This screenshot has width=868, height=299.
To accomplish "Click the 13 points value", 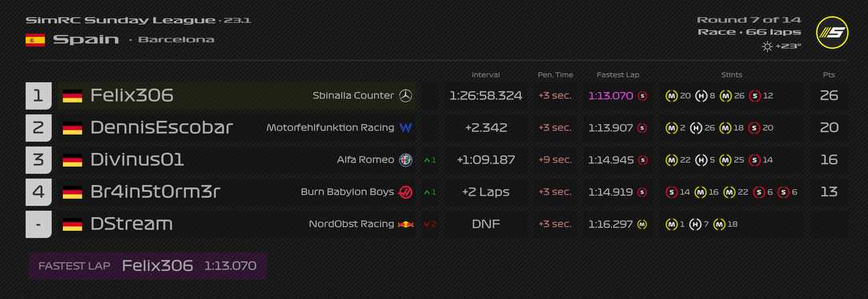I will [x=829, y=192].
